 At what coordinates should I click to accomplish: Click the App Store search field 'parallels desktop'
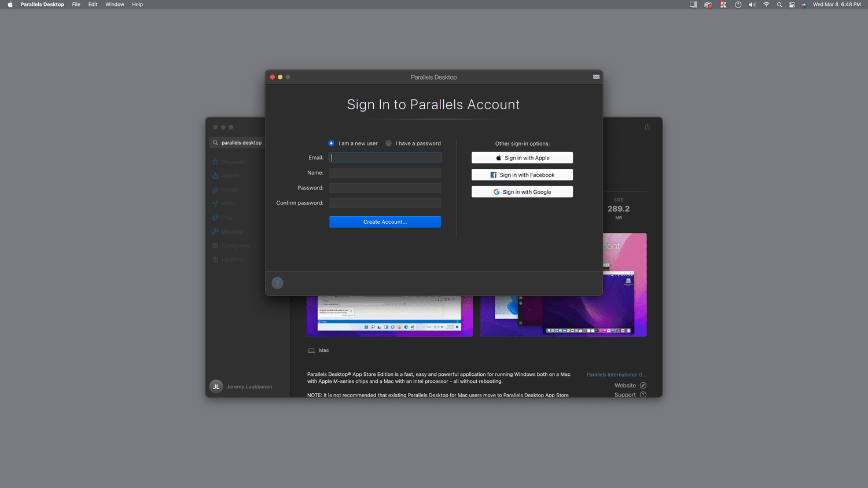(x=238, y=143)
